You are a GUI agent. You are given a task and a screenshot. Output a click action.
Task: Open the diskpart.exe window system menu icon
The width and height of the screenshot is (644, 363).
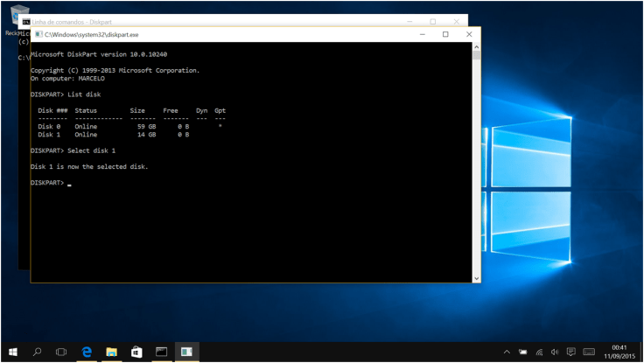(38, 34)
